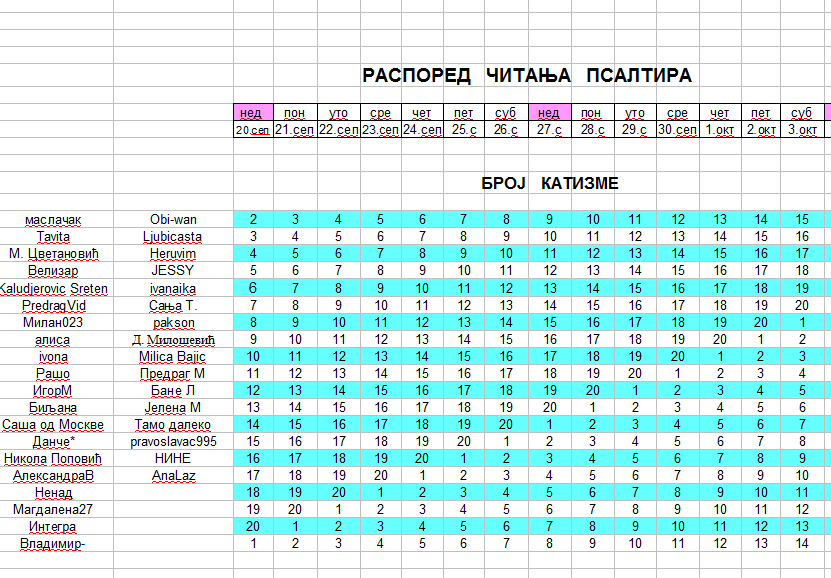Select the day header cell сре above 23.сеп
Image resolution: width=831 pixels, height=578 pixels.
coord(381,112)
